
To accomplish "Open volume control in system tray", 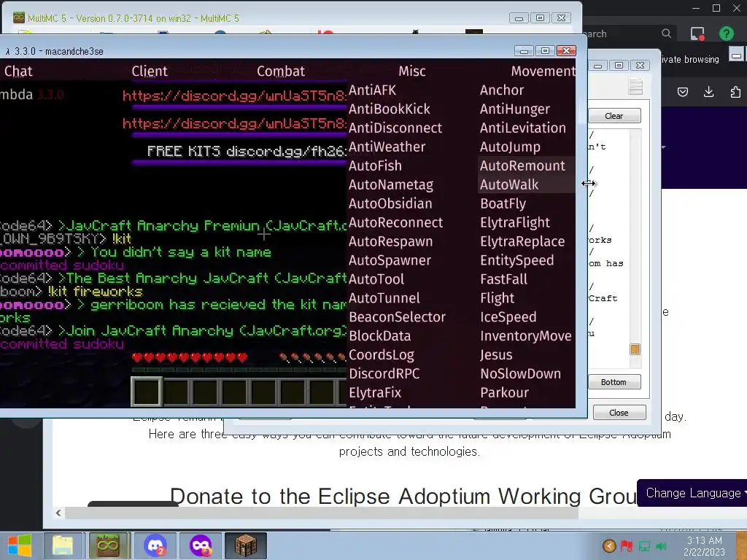I will pyautogui.click(x=661, y=545).
